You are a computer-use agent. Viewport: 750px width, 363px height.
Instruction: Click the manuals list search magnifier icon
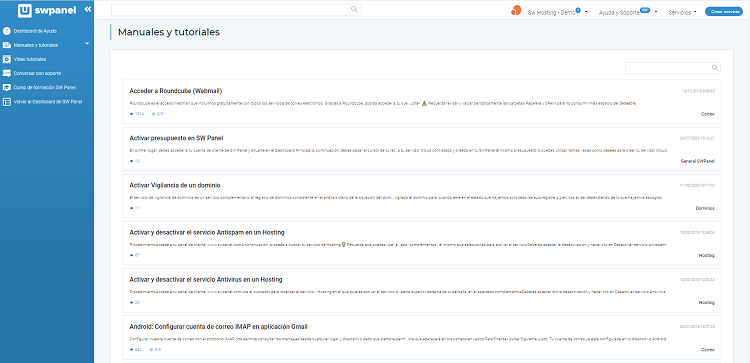point(715,68)
